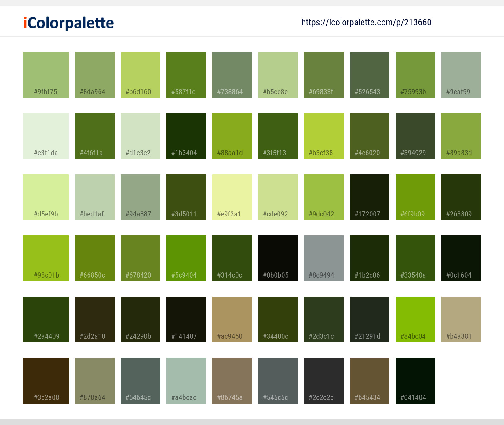
Task: Select the #9eaf99 gray-green swatch
Action: click(x=461, y=75)
